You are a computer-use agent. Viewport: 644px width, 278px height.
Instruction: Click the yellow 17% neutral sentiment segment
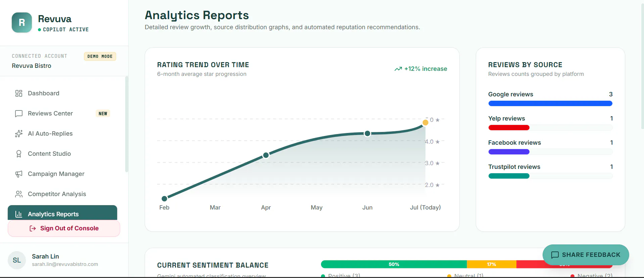tap(492, 264)
